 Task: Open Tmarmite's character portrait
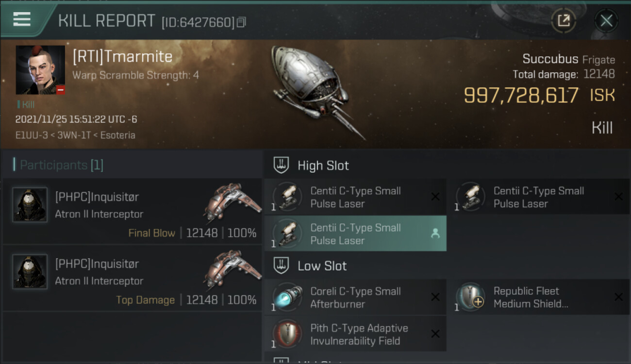(40, 70)
